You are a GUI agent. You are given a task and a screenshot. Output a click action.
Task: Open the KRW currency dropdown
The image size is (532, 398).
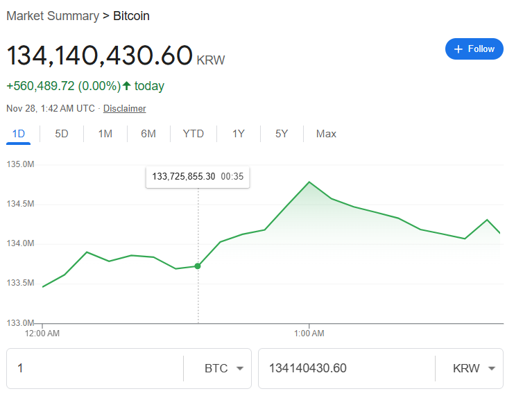pos(474,368)
